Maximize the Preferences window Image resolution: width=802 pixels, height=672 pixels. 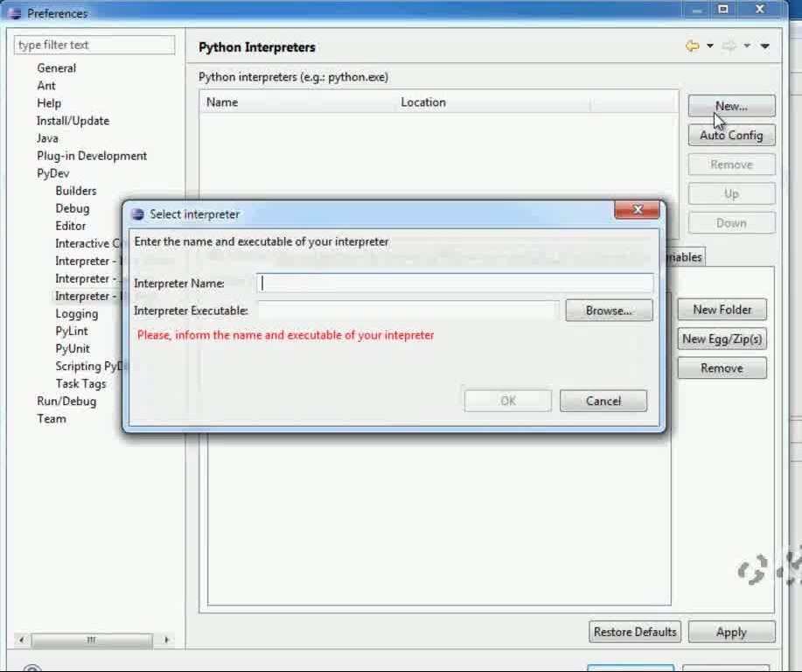[x=722, y=10]
